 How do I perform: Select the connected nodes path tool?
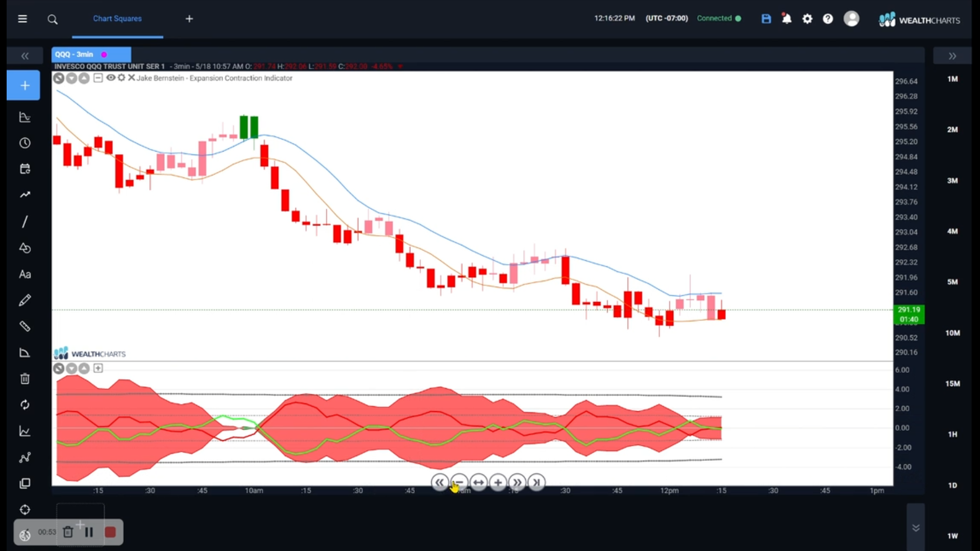click(24, 458)
